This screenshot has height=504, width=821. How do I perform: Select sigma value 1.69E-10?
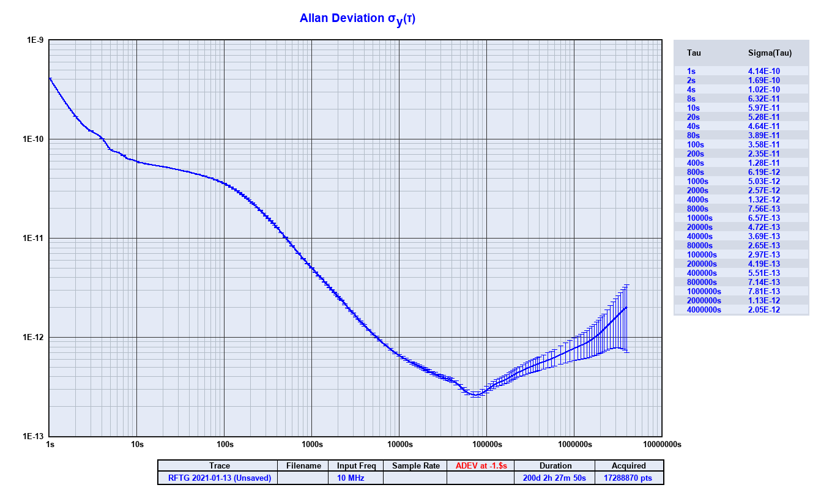click(x=764, y=81)
